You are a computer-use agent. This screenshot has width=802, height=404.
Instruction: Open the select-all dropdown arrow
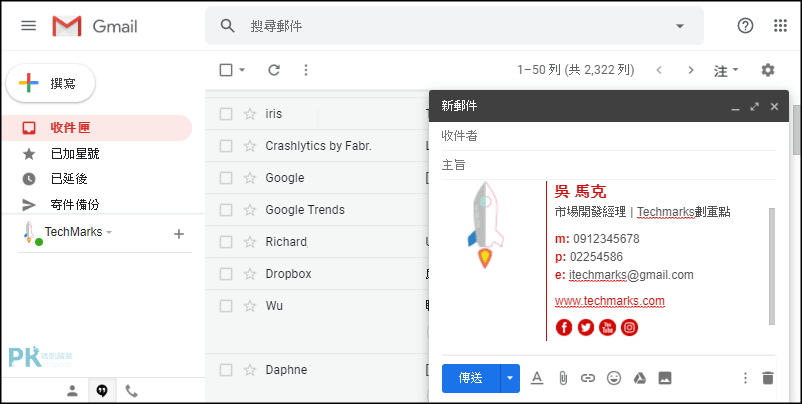click(x=242, y=70)
